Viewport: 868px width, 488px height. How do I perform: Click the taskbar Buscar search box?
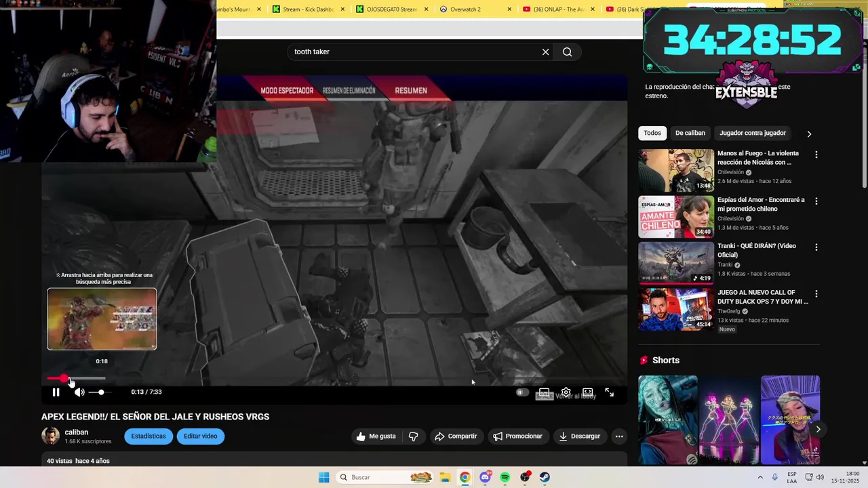[385, 477]
